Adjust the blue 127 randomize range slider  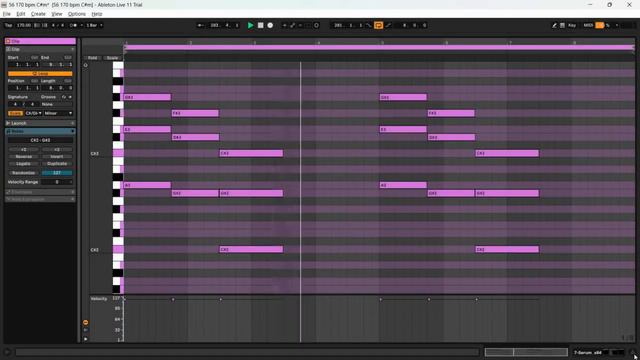[57, 173]
